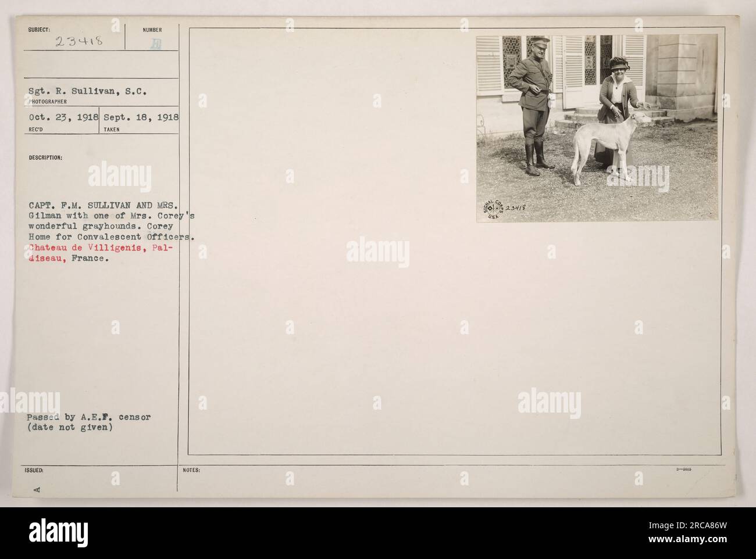The width and height of the screenshot is (756, 559).
Task: Click the alamy watermark at lower right
Action: [548, 402]
